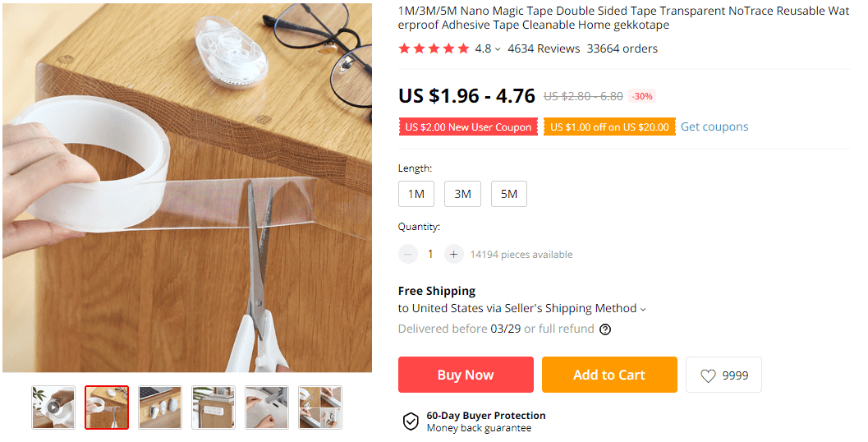Expand Seller's Shipping Method dropdown
This screenshot has height=442, width=868.
tap(643, 309)
